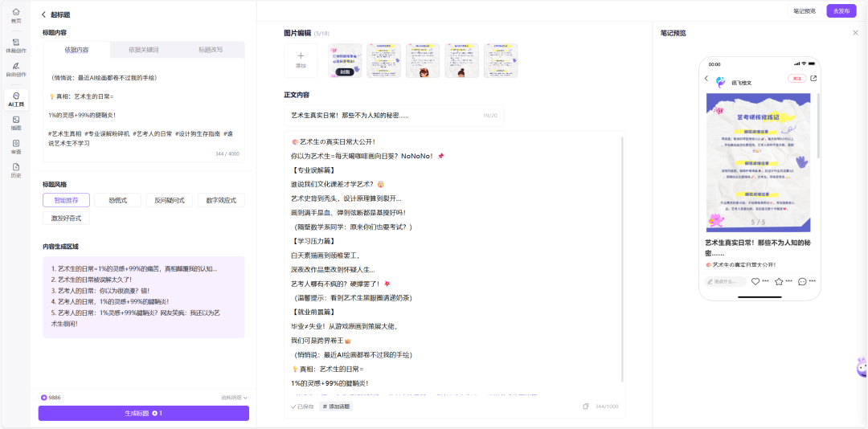Switch to the 依据关键词 tab
The image size is (868, 429).
143,49
